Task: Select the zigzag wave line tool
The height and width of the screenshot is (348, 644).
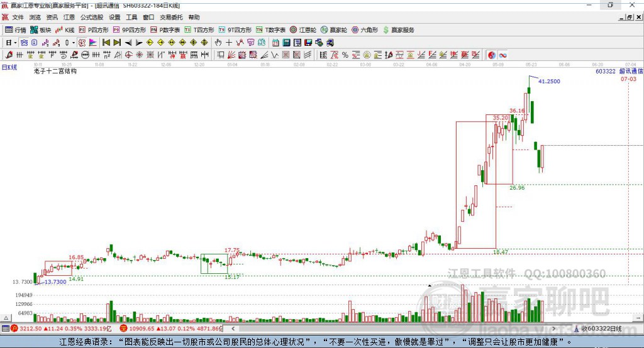Action: (275, 55)
